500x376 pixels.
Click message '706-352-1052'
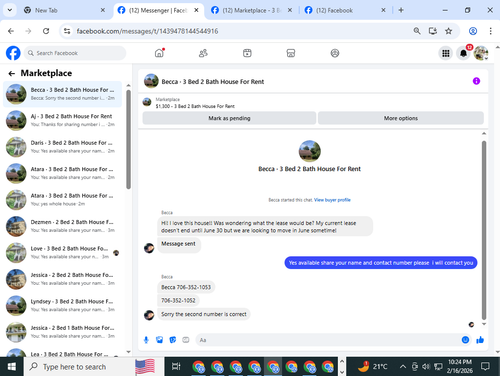[x=178, y=300]
